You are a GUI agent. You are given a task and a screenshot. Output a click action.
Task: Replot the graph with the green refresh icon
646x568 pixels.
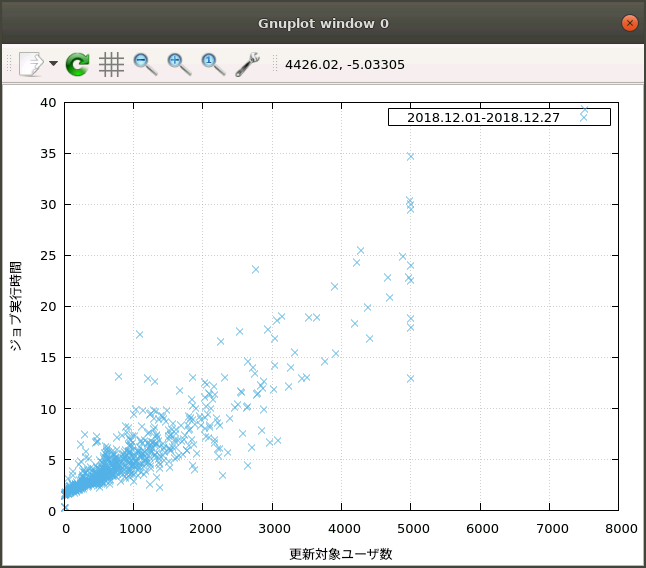78,65
